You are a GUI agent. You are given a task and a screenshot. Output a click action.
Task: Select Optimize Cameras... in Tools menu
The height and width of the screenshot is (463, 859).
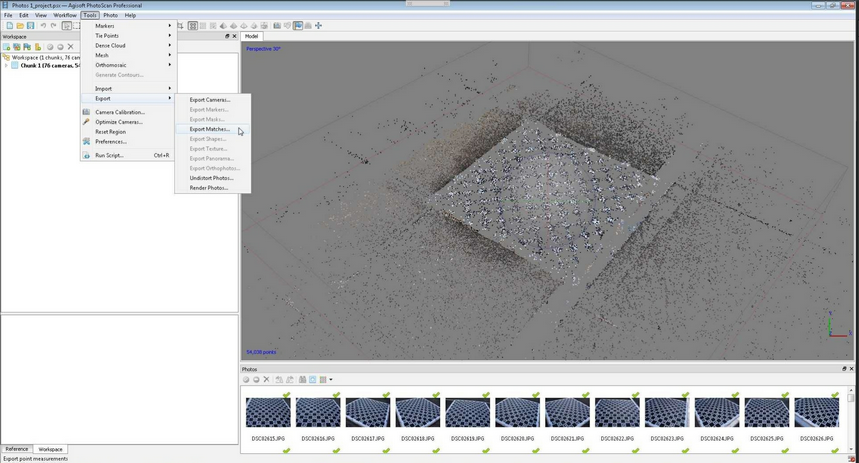[x=128, y=122]
